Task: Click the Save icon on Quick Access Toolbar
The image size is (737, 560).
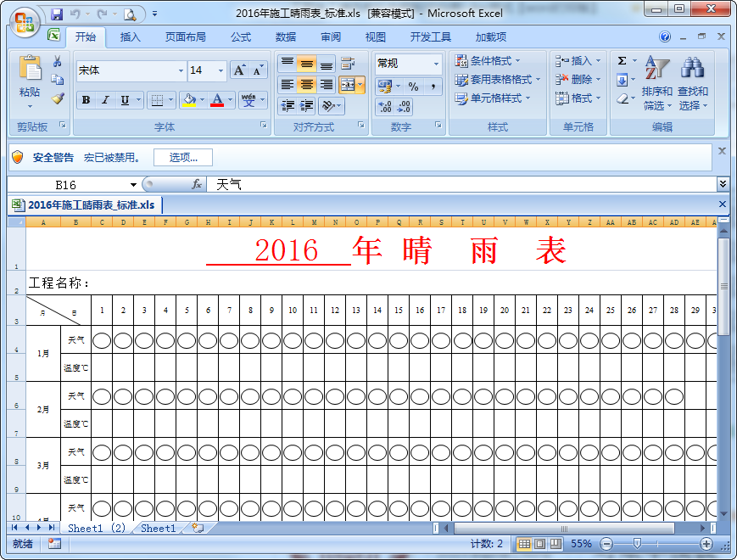Action: click(57, 14)
